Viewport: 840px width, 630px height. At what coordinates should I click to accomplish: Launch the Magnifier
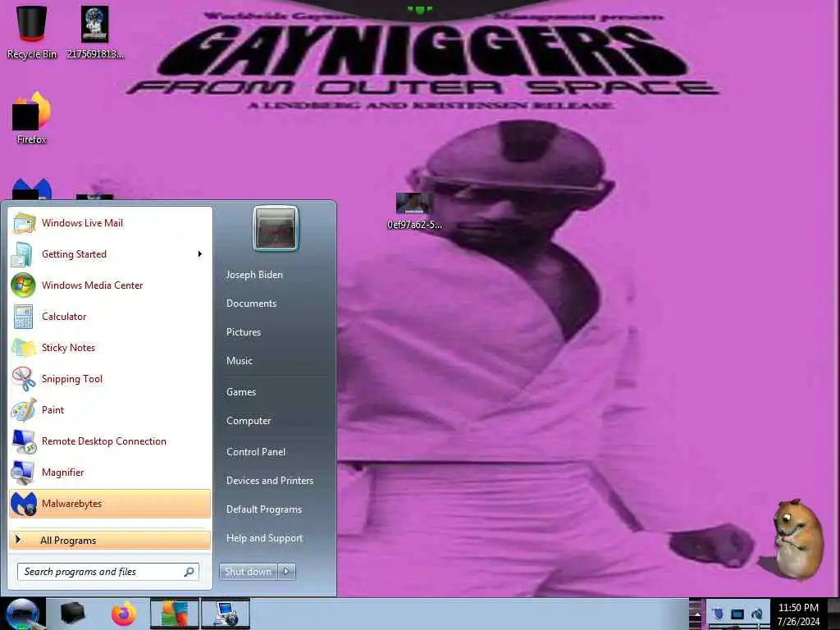tap(110, 472)
